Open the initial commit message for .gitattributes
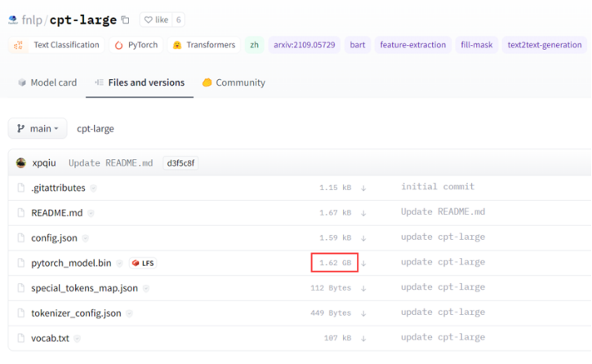The width and height of the screenshot is (592, 364). [438, 187]
